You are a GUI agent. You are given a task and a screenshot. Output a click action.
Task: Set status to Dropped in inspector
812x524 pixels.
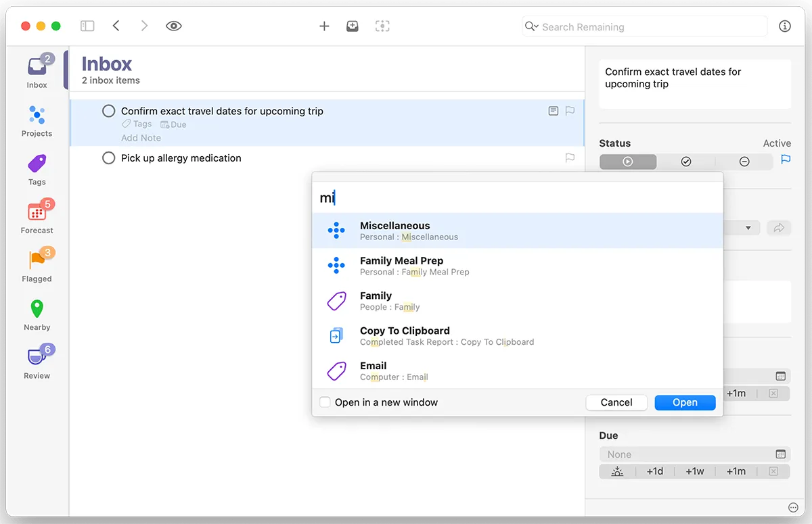tap(744, 162)
